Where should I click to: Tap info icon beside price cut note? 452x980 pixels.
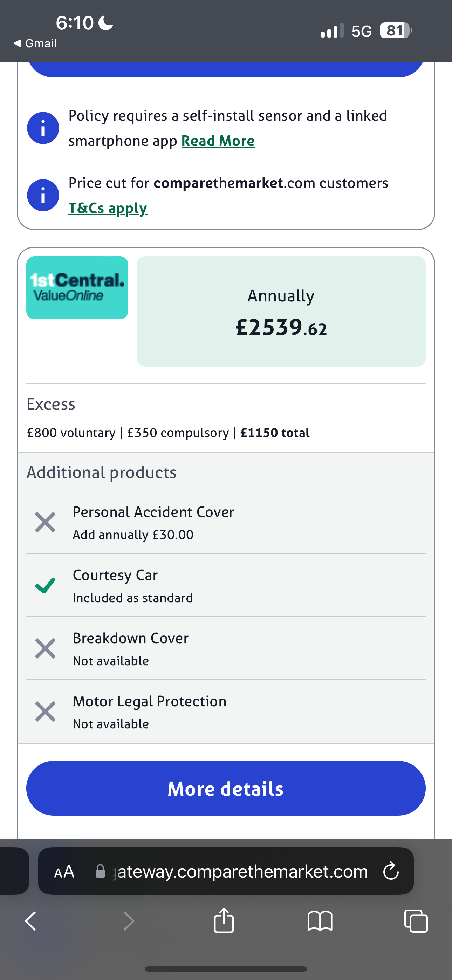pos(43,195)
